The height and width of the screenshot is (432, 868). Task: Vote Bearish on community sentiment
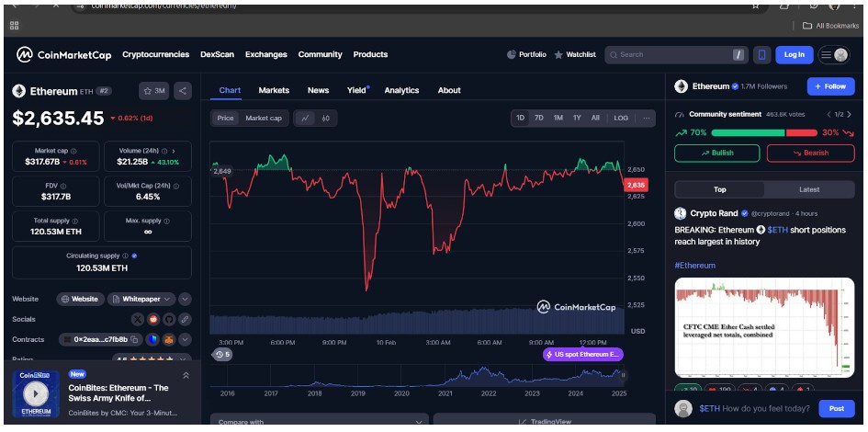click(810, 153)
